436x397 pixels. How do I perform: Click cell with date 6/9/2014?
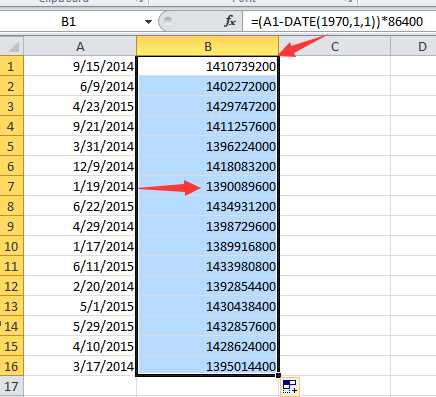click(80, 86)
